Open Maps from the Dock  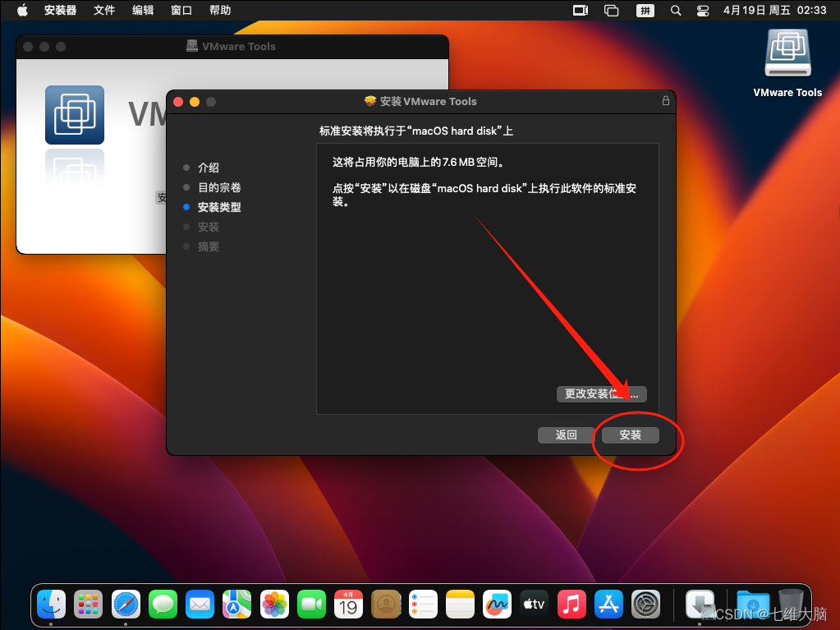tap(236, 605)
